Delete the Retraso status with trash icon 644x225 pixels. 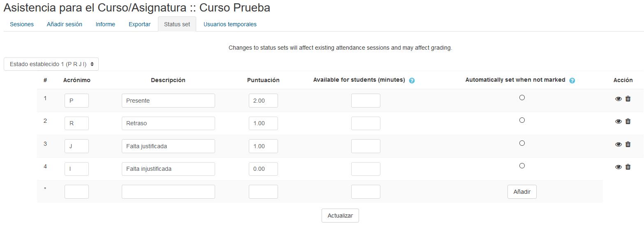(x=628, y=121)
